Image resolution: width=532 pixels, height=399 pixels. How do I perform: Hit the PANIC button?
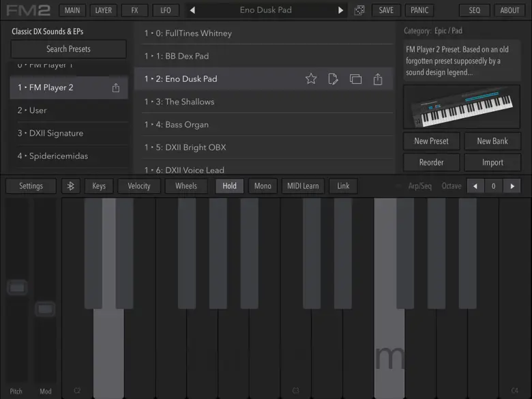[419, 10]
